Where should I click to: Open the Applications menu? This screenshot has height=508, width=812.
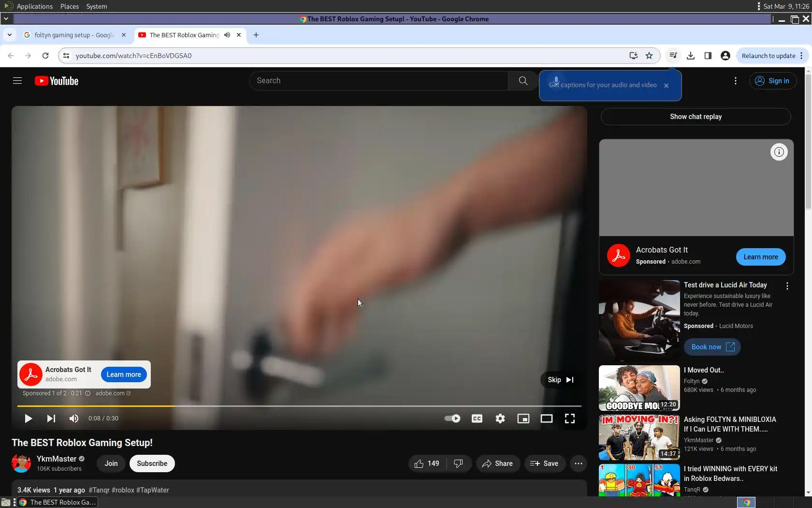click(x=34, y=6)
